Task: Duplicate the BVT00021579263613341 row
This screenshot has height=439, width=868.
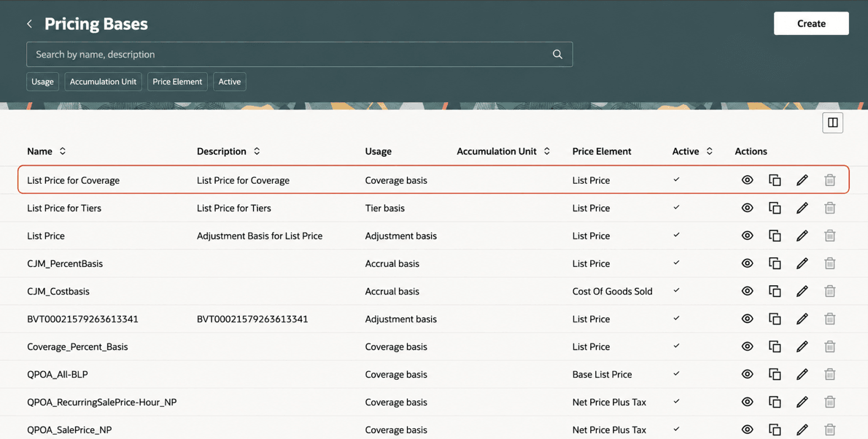Action: click(775, 319)
